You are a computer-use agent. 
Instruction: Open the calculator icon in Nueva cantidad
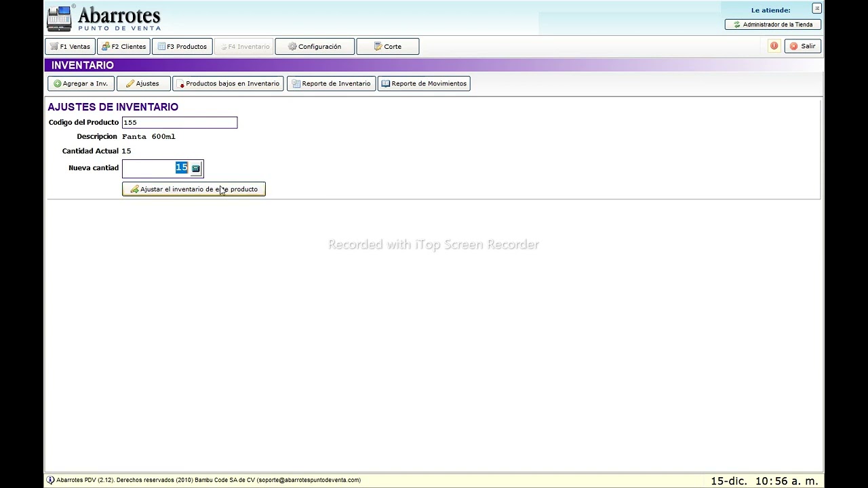(196, 168)
